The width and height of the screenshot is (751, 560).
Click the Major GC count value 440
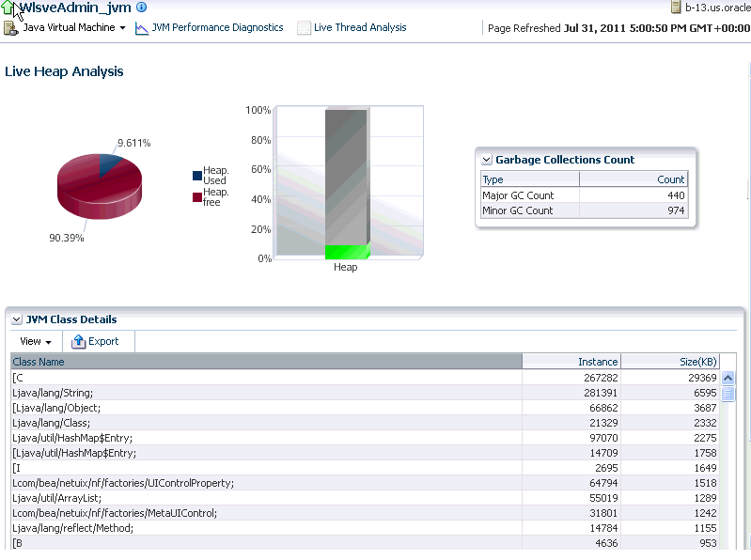[676, 195]
